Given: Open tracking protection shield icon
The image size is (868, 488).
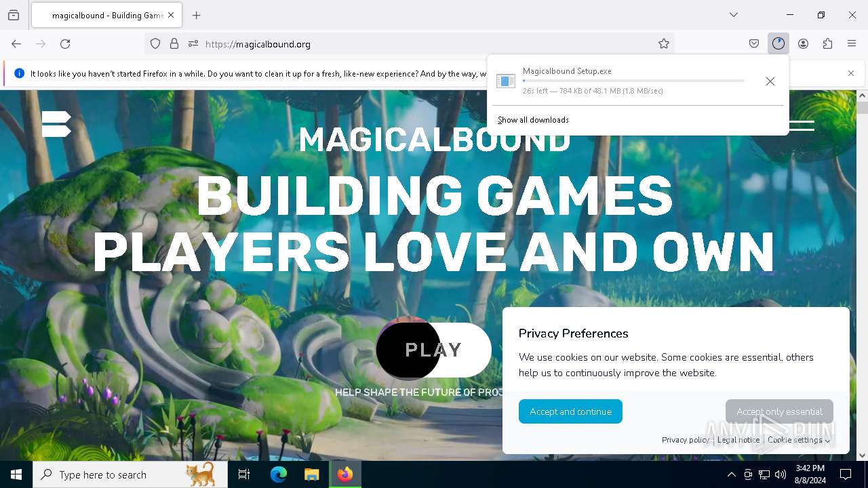Looking at the screenshot, I should (155, 44).
